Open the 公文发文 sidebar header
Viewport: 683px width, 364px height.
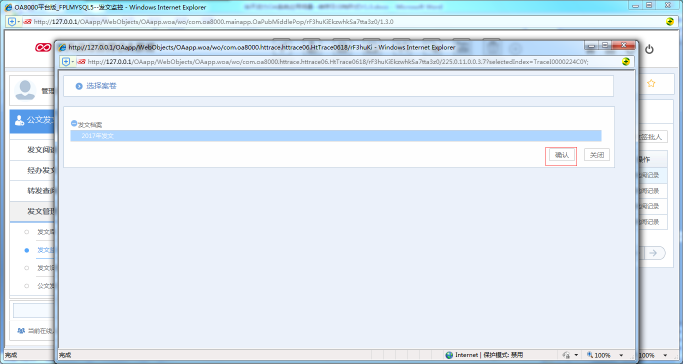pos(32,121)
